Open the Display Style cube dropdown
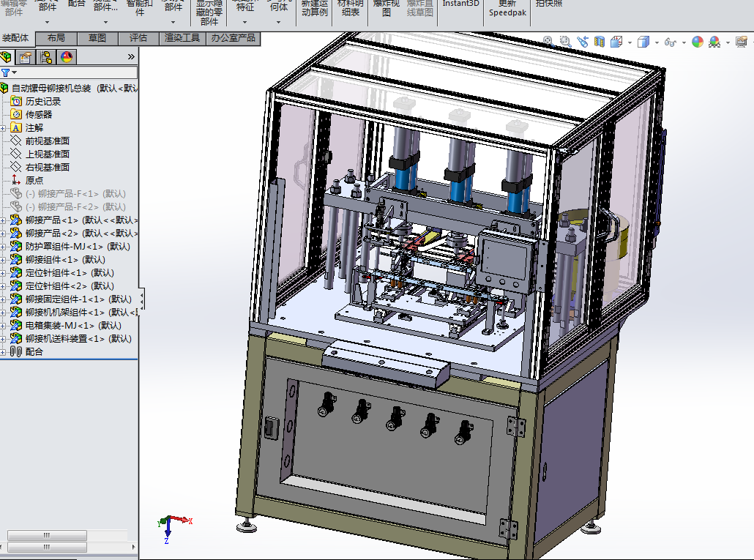The height and width of the screenshot is (560, 754). coord(643,42)
